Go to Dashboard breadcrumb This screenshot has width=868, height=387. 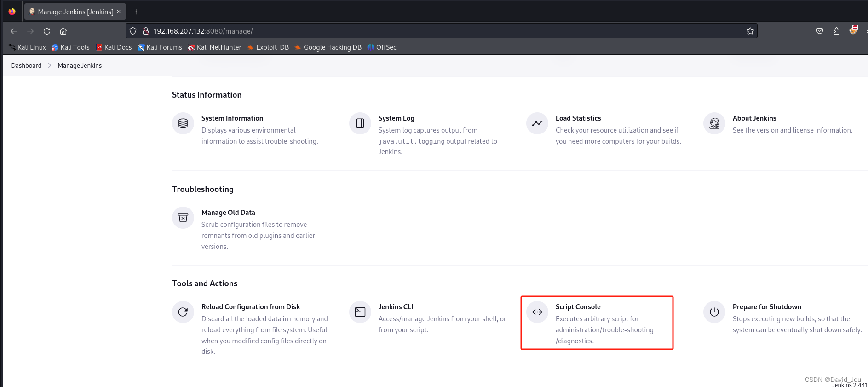[26, 65]
